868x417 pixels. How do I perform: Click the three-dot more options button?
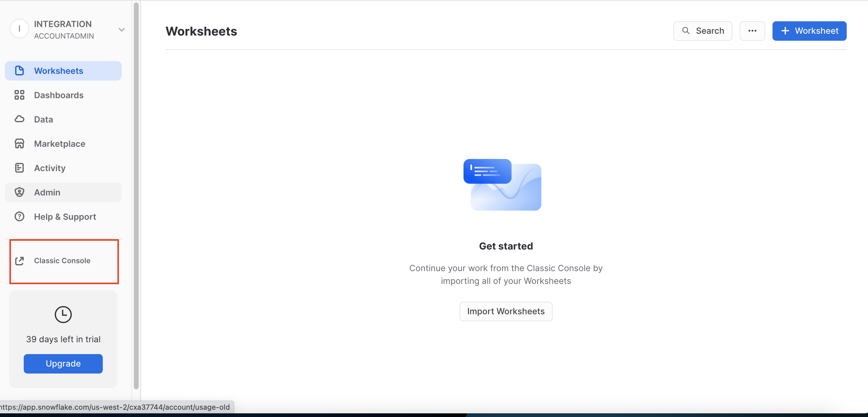[753, 30]
